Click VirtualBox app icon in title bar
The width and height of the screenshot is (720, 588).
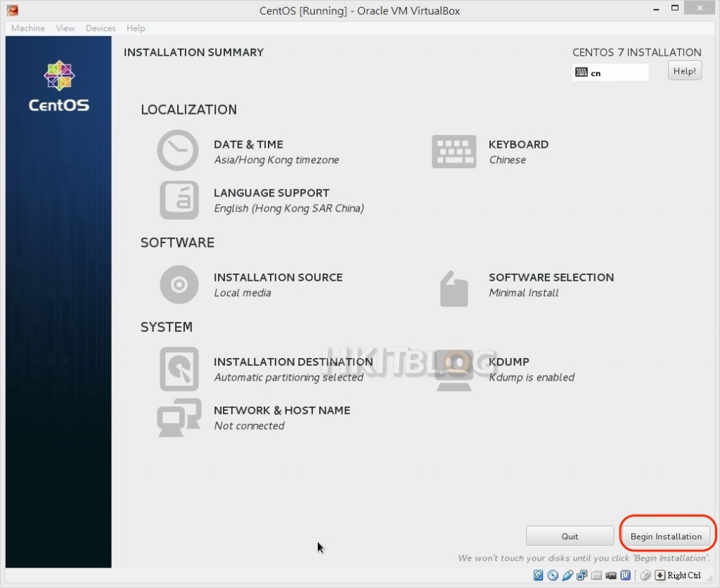coord(13,10)
